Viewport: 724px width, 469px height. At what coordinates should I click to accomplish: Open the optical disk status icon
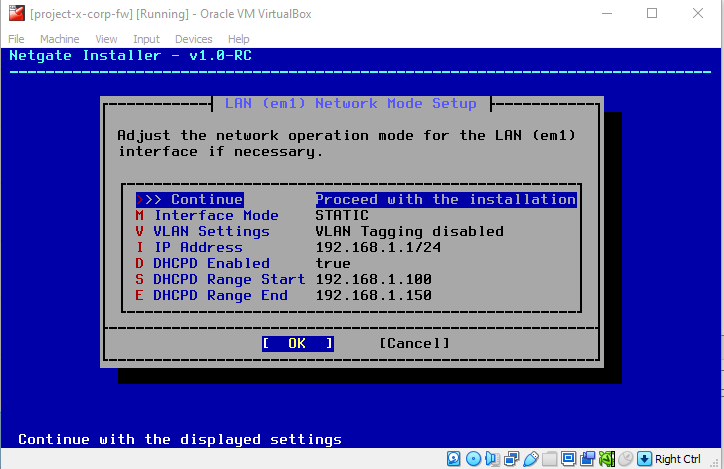tap(473, 459)
